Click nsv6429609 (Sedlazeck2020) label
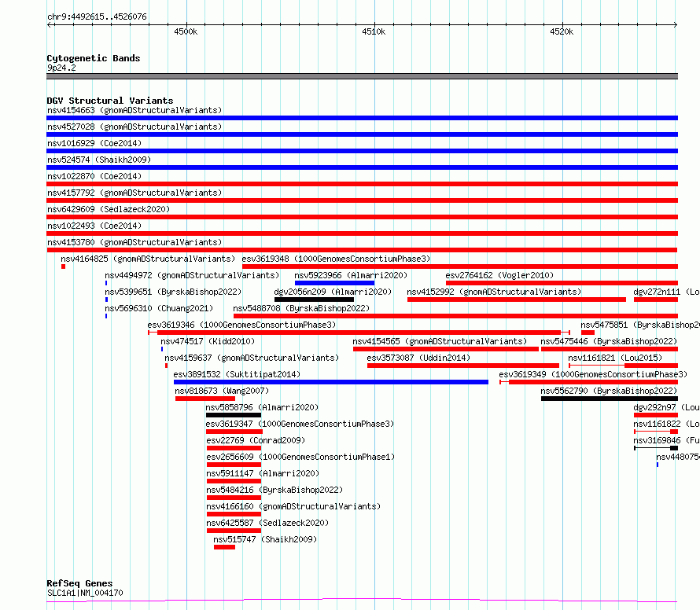The image size is (700, 610). tap(109, 209)
